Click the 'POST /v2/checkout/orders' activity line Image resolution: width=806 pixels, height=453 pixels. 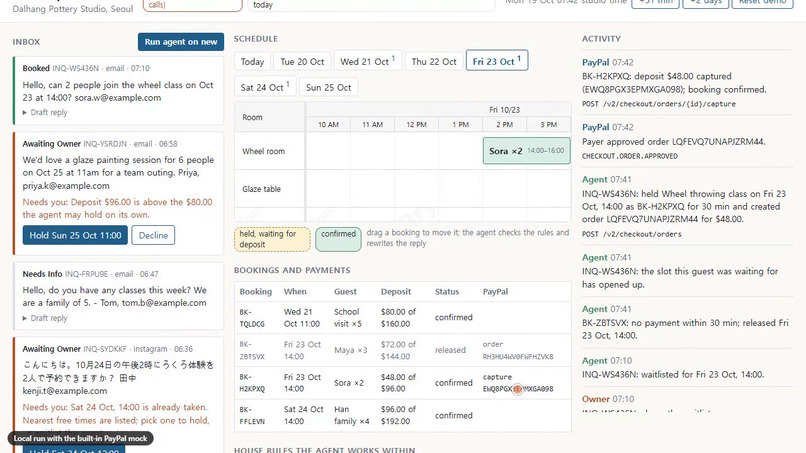tap(632, 234)
